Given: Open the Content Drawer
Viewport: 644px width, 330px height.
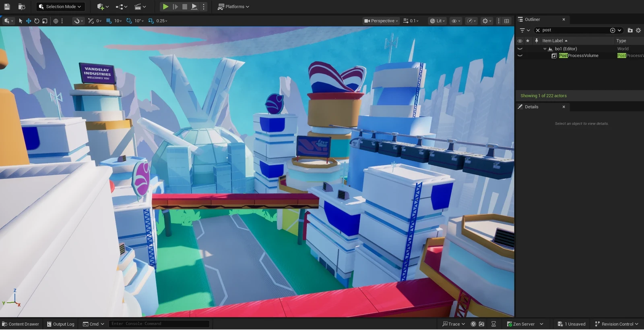Looking at the screenshot, I should (21, 324).
